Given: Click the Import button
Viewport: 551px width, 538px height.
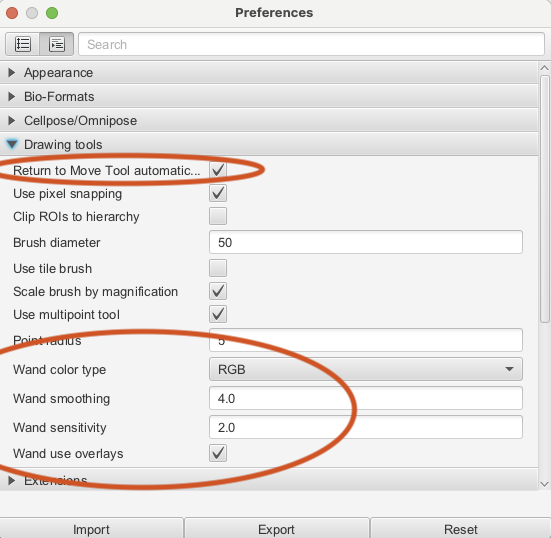Looking at the screenshot, I should [x=91, y=529].
